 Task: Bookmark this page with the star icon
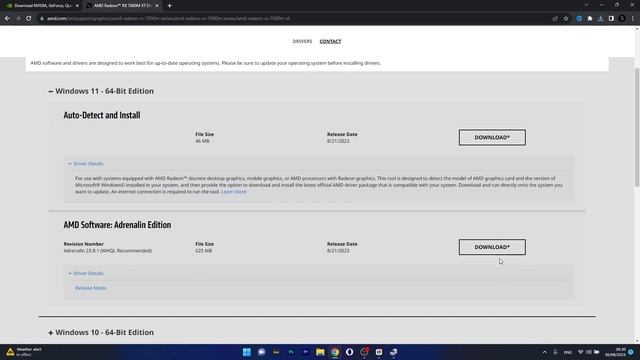pos(566,18)
